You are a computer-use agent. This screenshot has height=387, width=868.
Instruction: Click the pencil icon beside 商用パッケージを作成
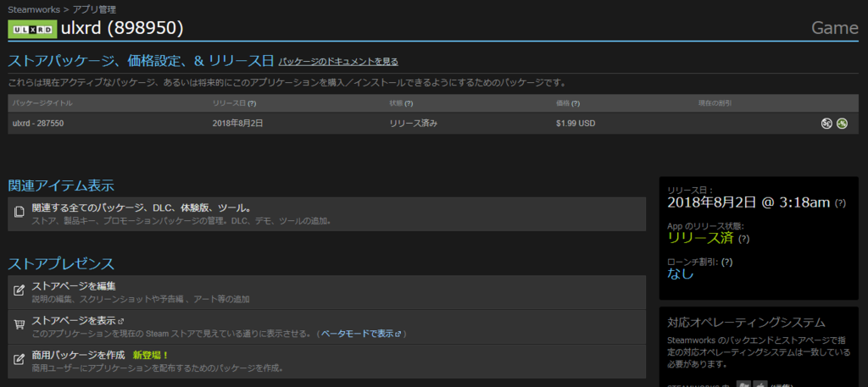tap(19, 359)
